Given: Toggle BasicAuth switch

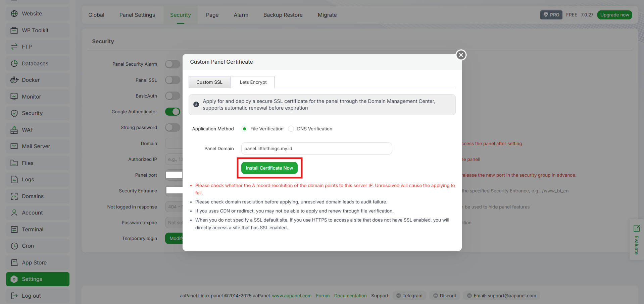Looking at the screenshot, I should click(x=172, y=96).
